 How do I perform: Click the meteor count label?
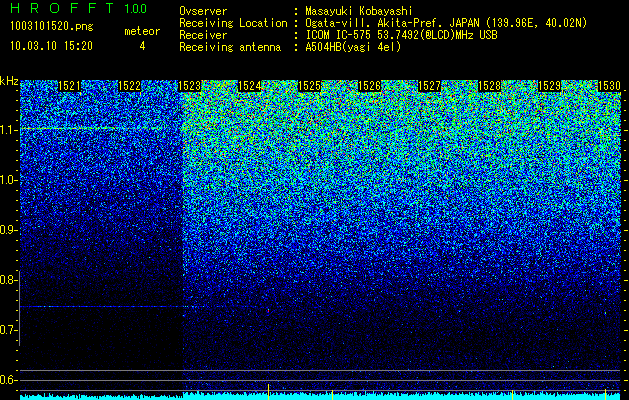[142, 31]
